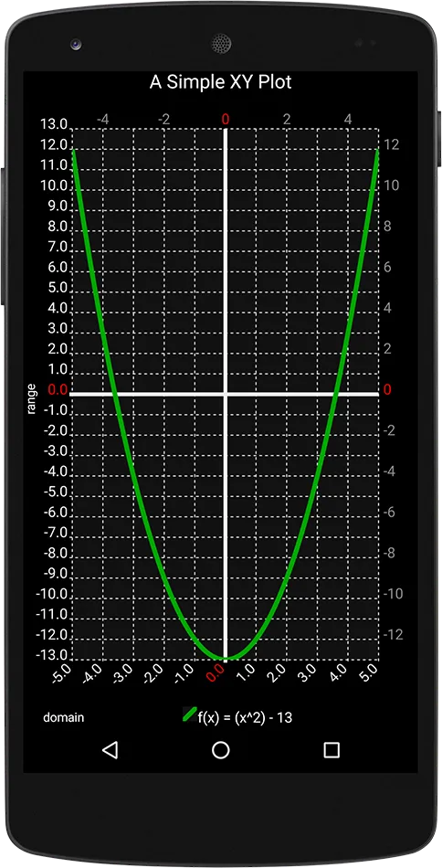The height and width of the screenshot is (868, 442).
Task: Click the left axis label -11.0
Action: (x=53, y=615)
